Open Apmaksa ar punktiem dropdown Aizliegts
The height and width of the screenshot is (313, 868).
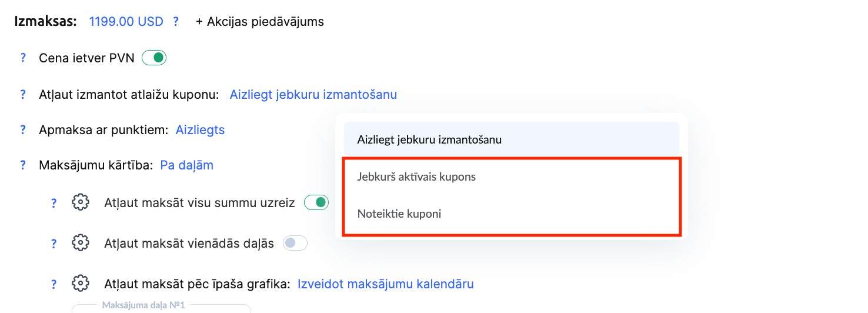tap(200, 129)
